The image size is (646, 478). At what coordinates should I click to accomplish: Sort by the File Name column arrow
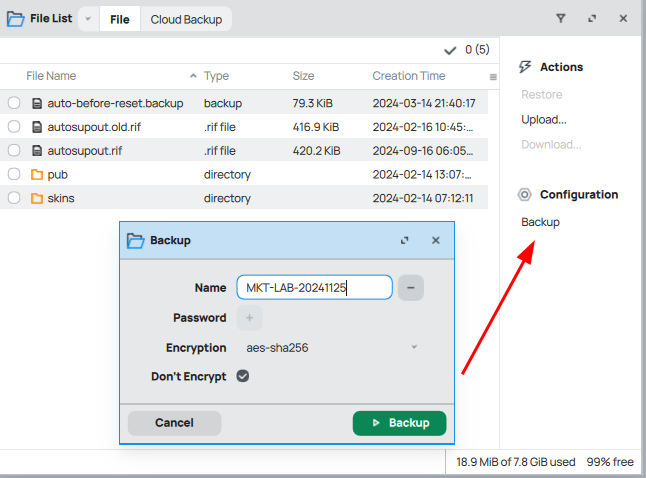(x=193, y=76)
